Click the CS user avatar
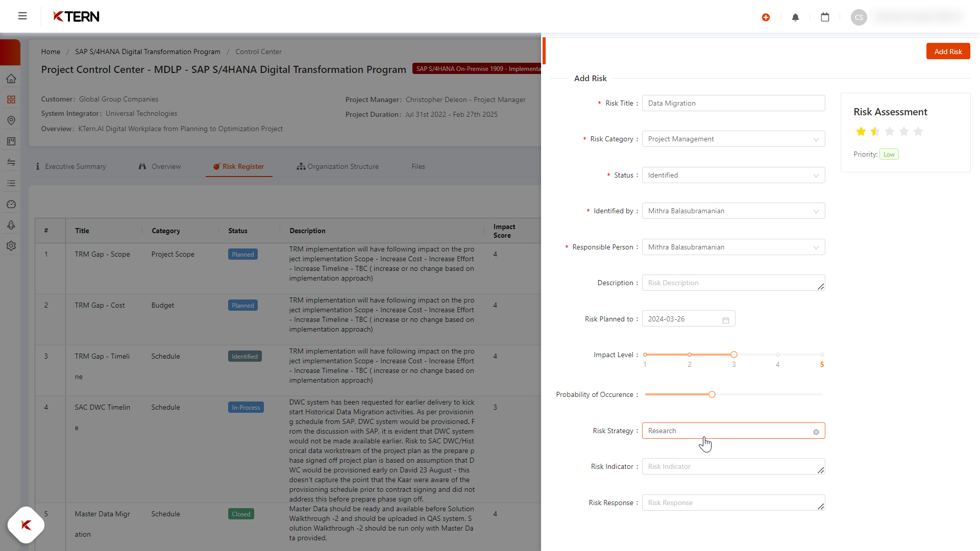Viewport: 980px width, 551px height. pyautogui.click(x=859, y=17)
